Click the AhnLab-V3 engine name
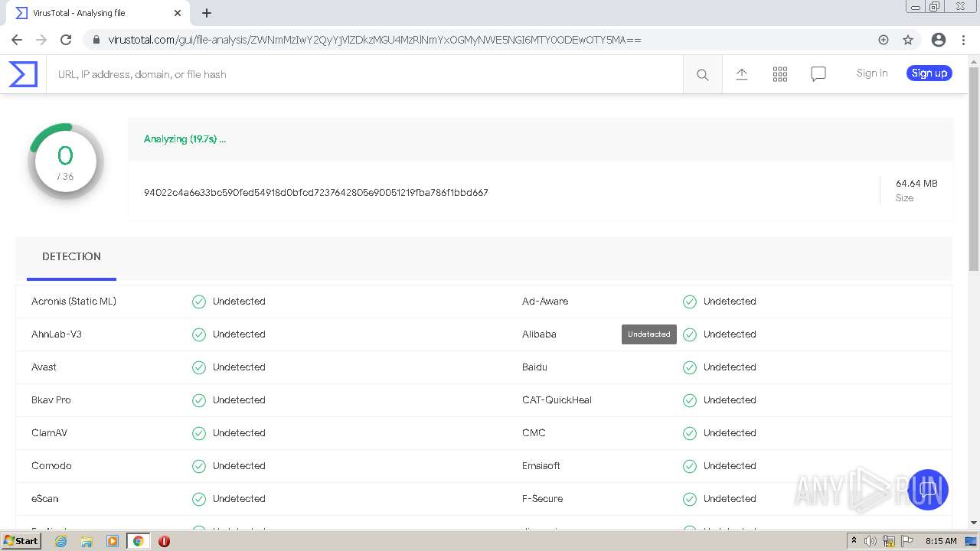 coord(57,334)
